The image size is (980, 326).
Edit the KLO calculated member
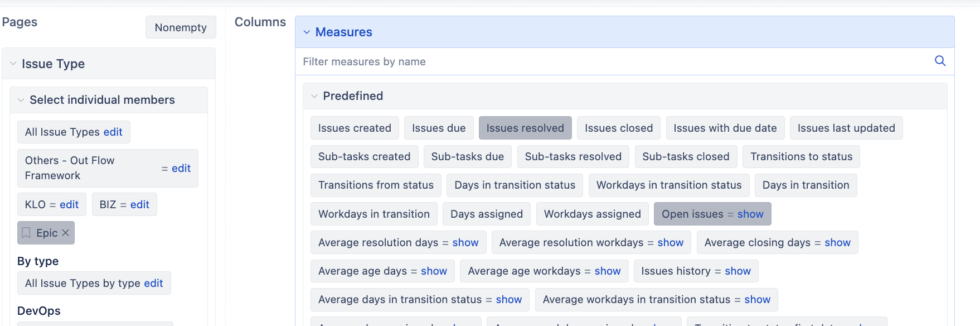69,204
